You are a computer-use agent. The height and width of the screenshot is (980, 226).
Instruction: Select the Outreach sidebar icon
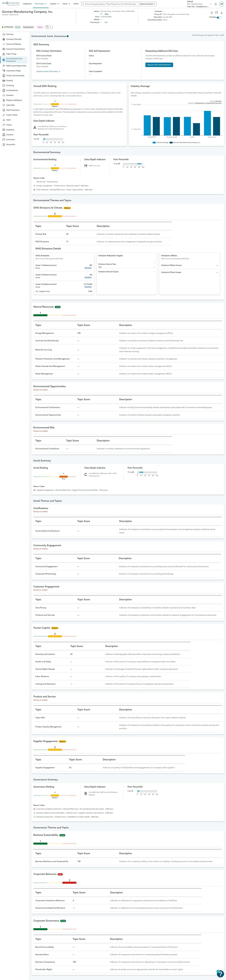tap(4, 95)
